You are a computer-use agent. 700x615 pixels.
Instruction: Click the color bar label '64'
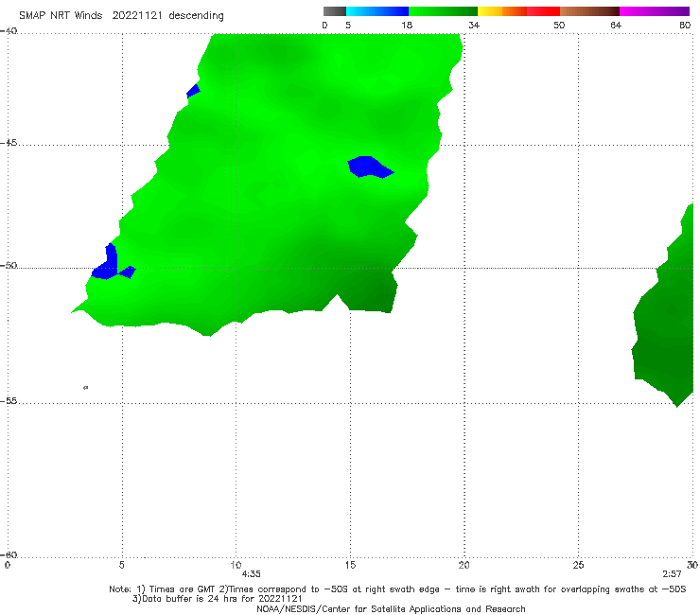[x=616, y=25]
